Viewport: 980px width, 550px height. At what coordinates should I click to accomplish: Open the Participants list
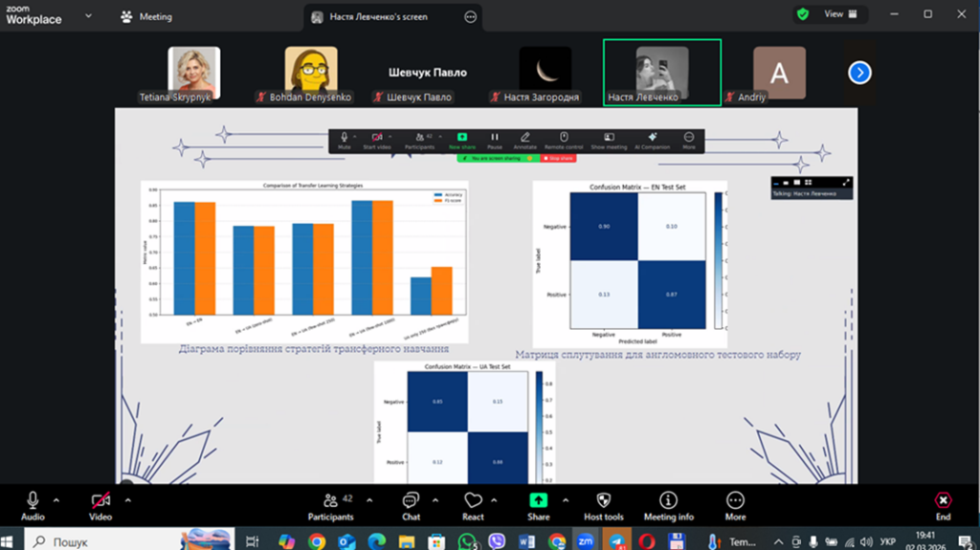pos(330,505)
